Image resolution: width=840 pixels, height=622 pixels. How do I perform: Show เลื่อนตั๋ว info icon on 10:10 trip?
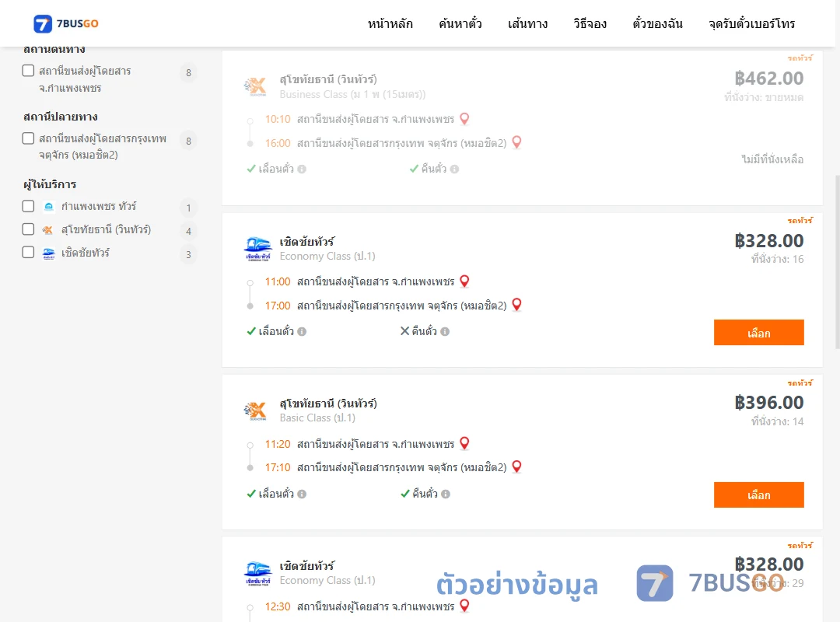[x=302, y=169]
